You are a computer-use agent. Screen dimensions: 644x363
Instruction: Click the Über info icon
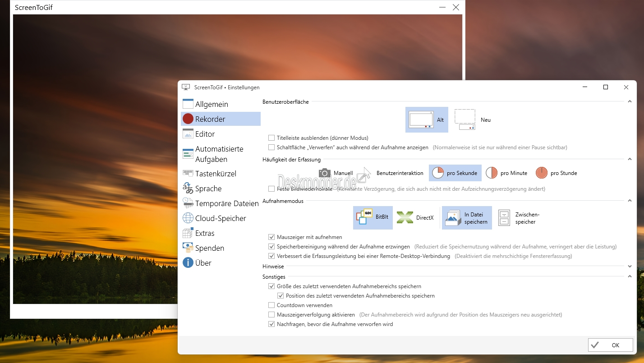(x=188, y=263)
